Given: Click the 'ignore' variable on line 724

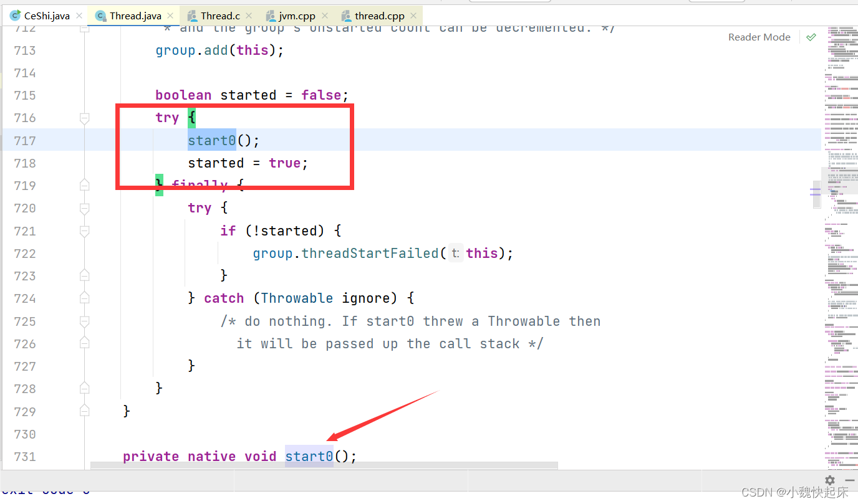Looking at the screenshot, I should (x=366, y=298).
